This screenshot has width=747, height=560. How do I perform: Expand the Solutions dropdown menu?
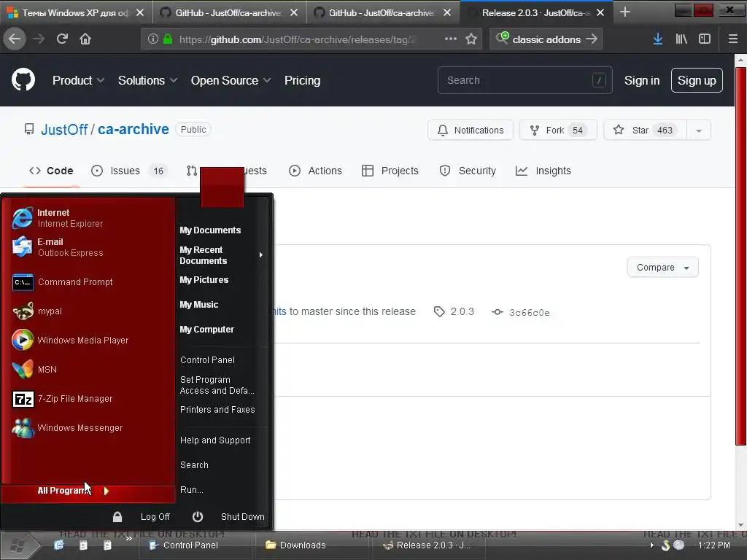[x=147, y=80]
